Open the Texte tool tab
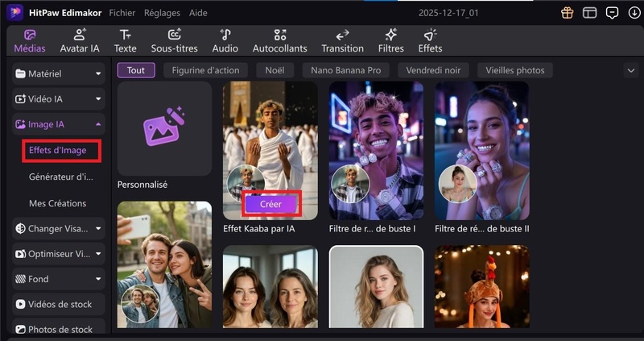This screenshot has height=341, width=644. pyautogui.click(x=126, y=41)
